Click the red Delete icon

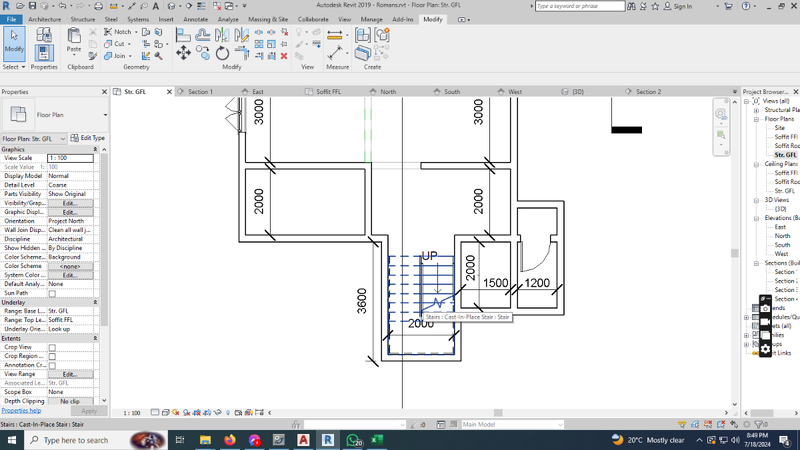click(x=284, y=56)
